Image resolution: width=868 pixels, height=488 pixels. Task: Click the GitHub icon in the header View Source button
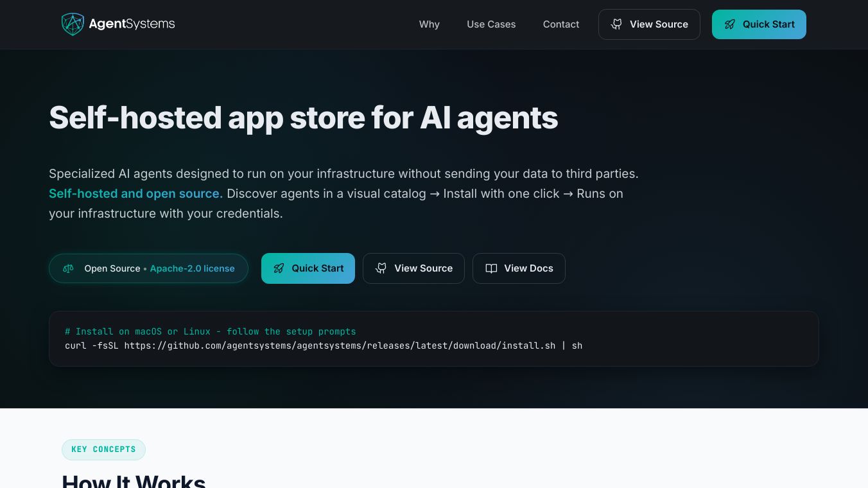pyautogui.click(x=616, y=24)
